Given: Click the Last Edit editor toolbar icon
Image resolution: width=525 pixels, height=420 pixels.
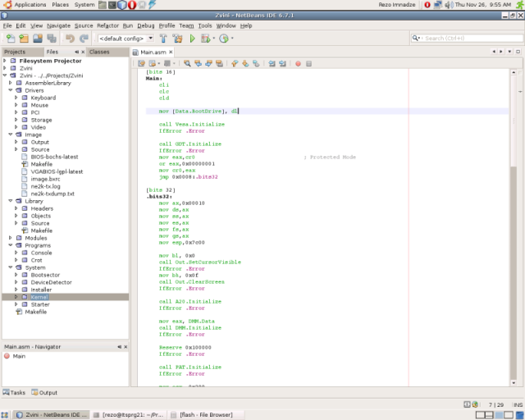Looking at the screenshot, I should pos(141,63).
